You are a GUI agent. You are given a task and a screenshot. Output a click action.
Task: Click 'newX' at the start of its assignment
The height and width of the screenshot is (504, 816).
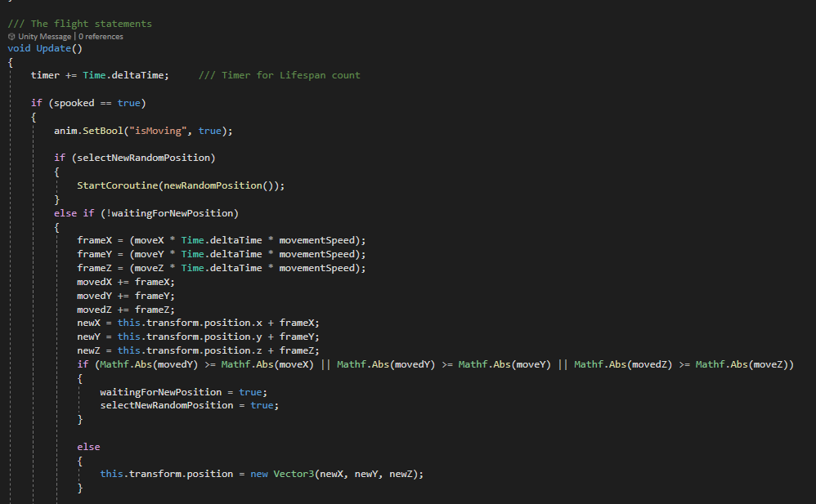[x=88, y=323]
